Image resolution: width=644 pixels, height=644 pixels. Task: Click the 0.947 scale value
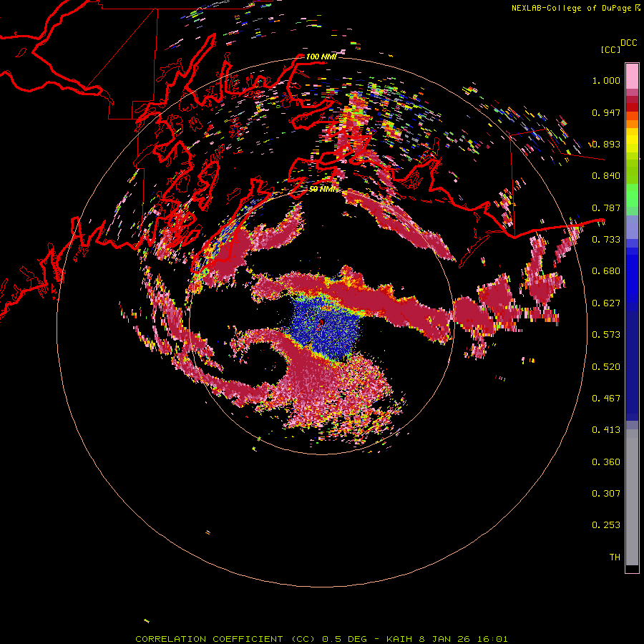tap(606, 112)
